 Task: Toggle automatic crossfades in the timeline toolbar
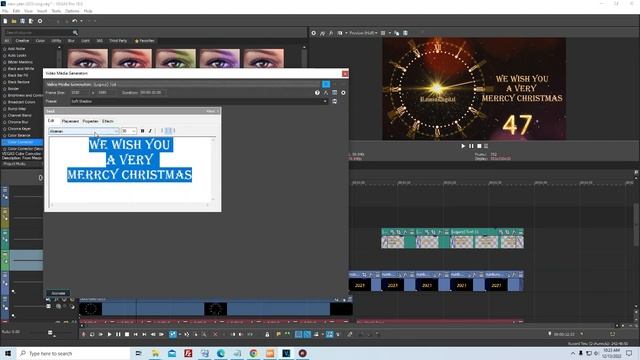point(307,334)
